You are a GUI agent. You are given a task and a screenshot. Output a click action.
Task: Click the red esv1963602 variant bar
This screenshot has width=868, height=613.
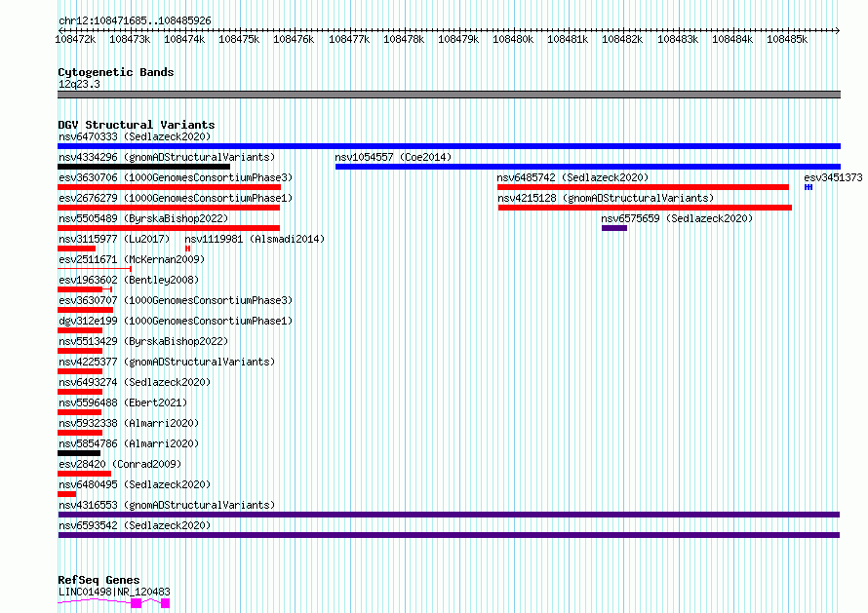click(x=85, y=289)
